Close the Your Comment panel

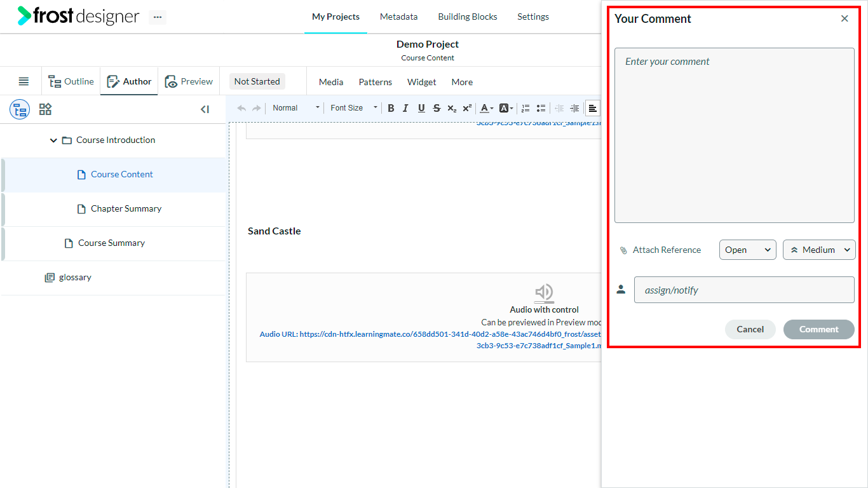pos(844,18)
